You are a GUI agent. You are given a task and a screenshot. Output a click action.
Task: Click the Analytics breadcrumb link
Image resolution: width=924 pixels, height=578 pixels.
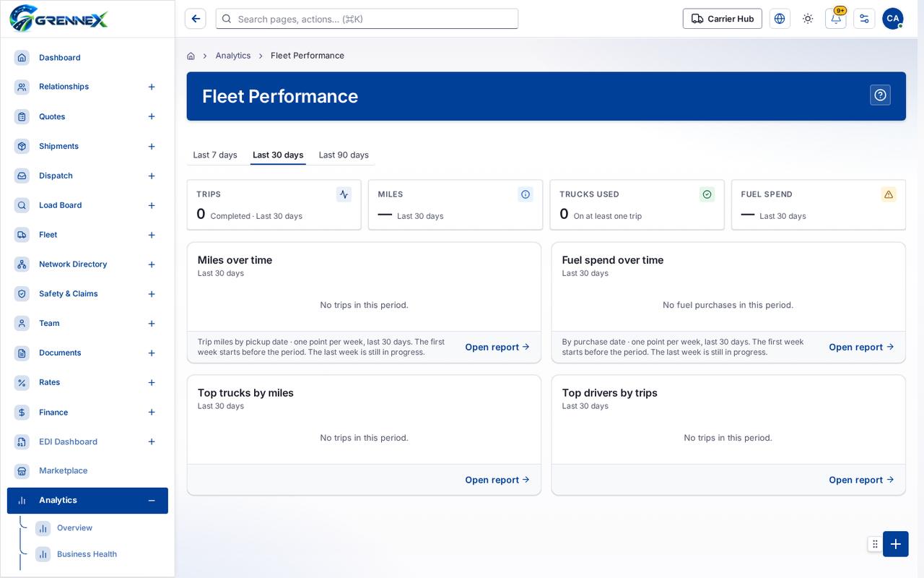pos(233,56)
